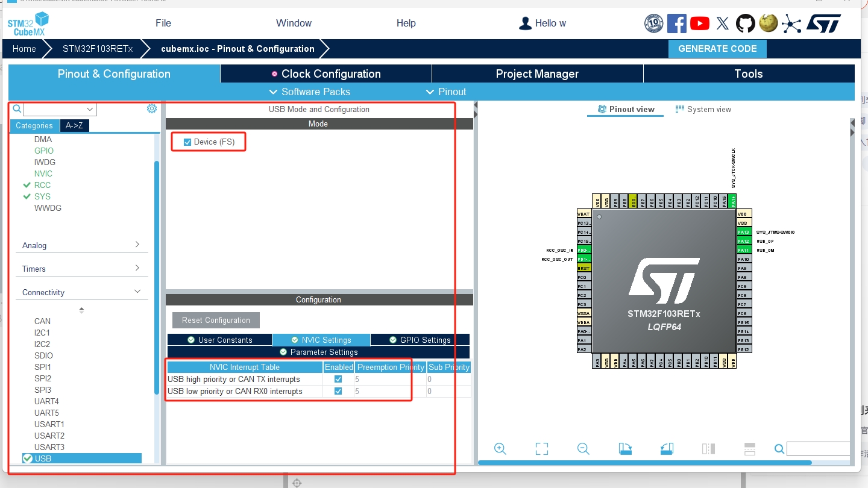Click cubemx.ioc - Pinout & Configuration breadcrumb
Screen dimensions: 868x488
pos(237,49)
